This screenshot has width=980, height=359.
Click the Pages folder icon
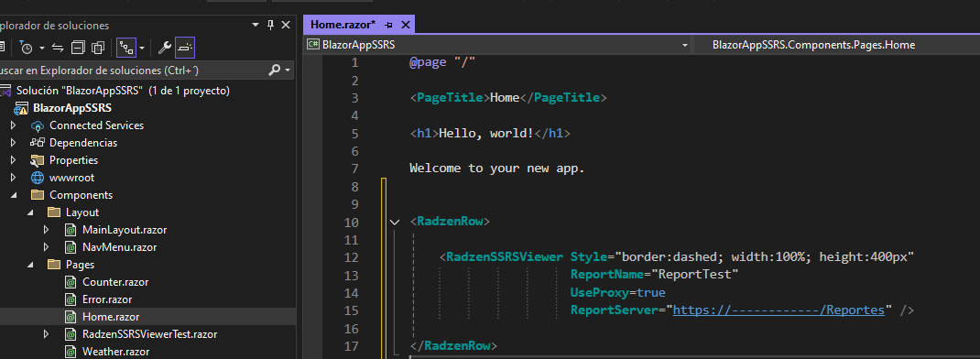54,265
